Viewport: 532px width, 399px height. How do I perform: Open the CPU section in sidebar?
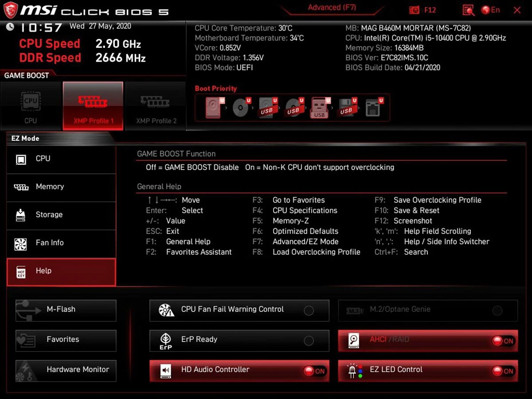click(61, 159)
